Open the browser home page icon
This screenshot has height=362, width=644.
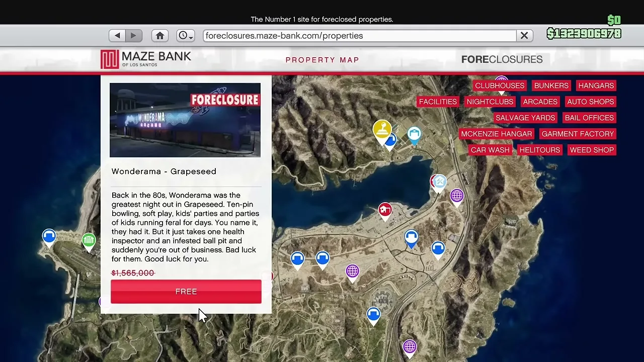[160, 36]
